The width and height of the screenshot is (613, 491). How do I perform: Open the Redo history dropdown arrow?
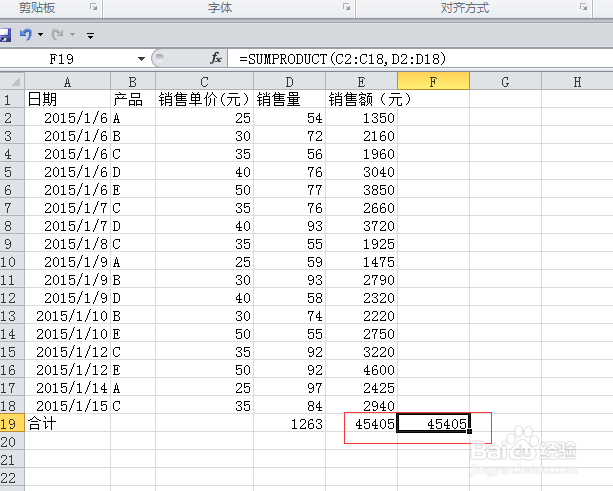click(72, 35)
